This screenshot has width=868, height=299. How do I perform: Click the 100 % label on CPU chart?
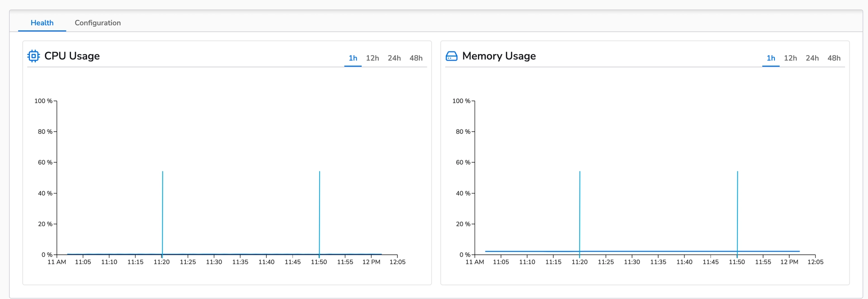point(43,101)
